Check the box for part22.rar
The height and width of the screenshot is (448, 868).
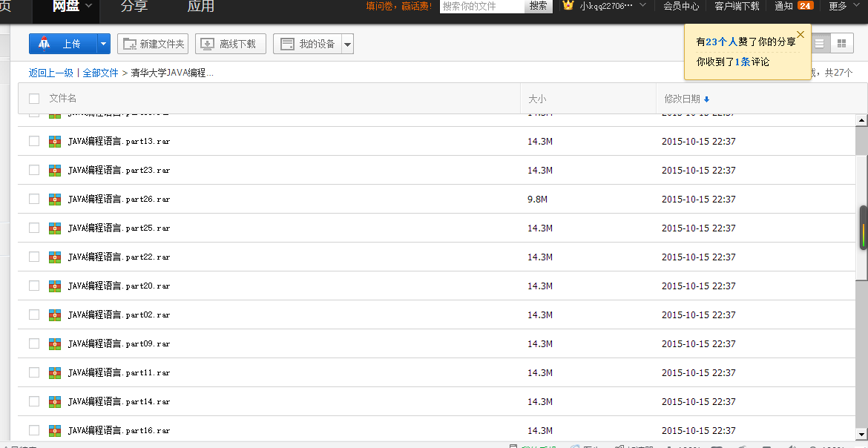point(34,257)
